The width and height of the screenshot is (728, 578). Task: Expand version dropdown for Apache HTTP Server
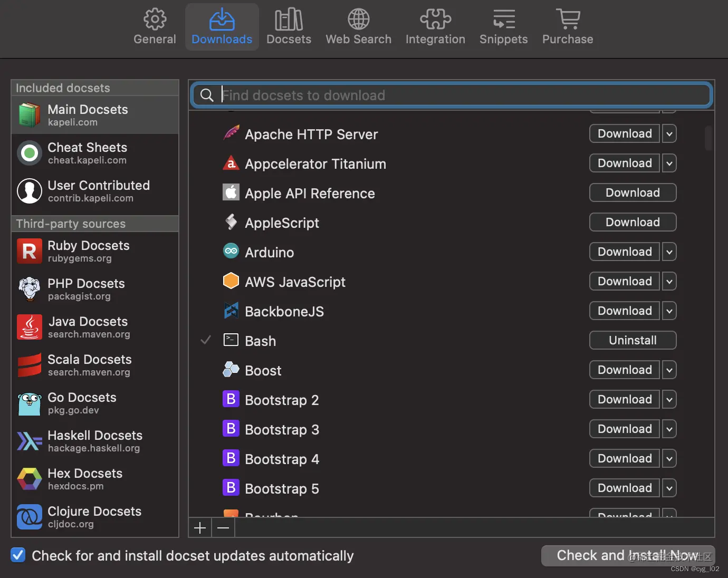pos(669,133)
